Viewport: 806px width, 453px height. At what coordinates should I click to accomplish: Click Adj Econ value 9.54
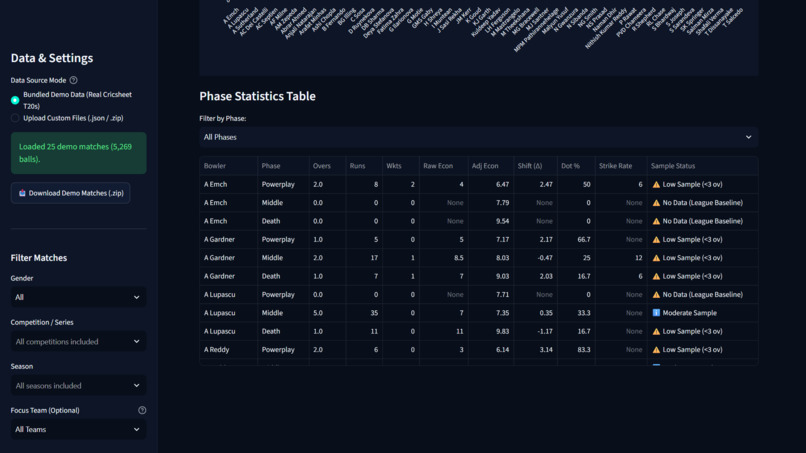[502, 221]
